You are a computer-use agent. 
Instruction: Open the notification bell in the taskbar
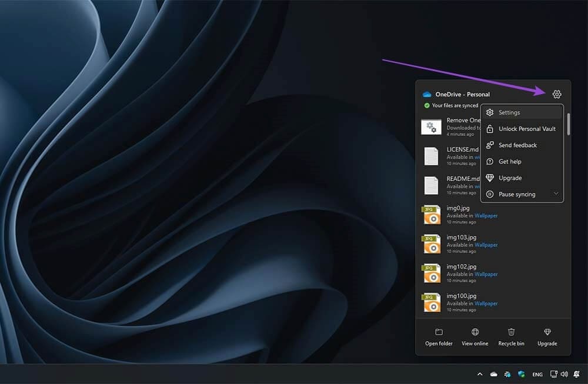click(x=576, y=374)
